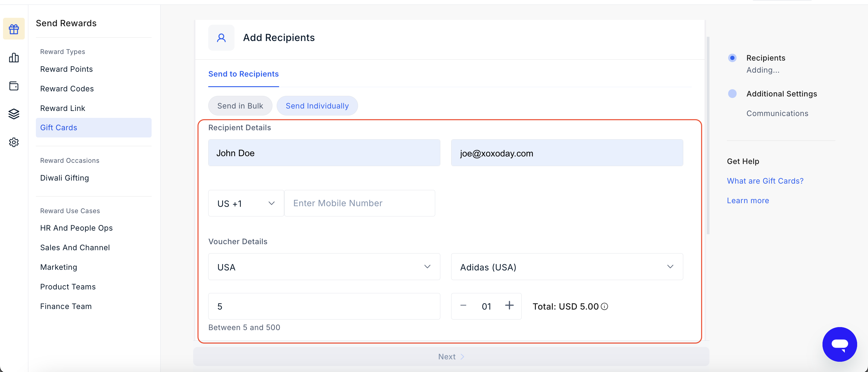Click the Enter Mobile Number field
The width and height of the screenshot is (868, 372).
[x=360, y=203]
